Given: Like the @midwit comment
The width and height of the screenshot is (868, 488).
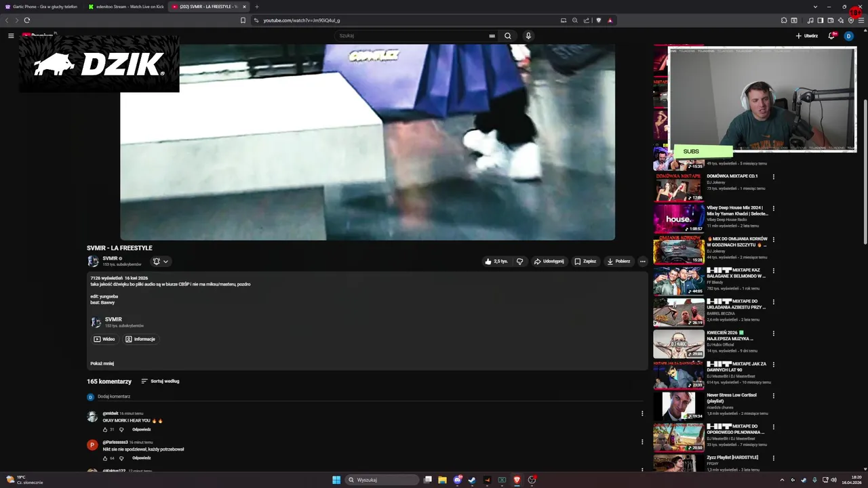Looking at the screenshot, I should click(x=105, y=430).
